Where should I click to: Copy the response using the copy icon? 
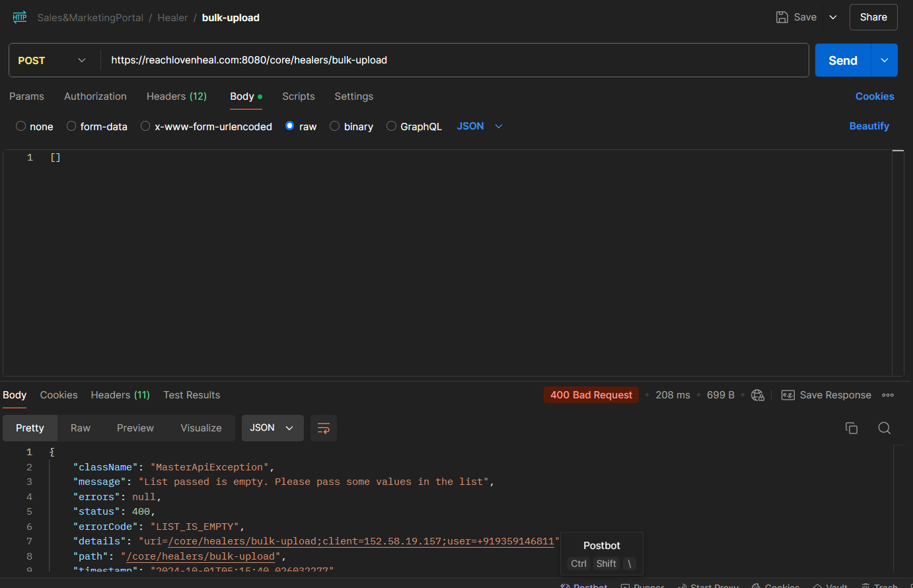point(852,428)
